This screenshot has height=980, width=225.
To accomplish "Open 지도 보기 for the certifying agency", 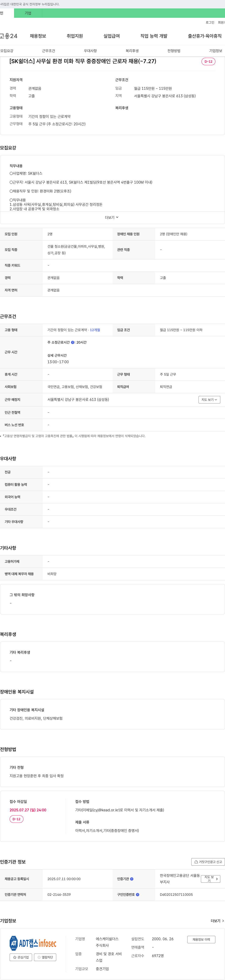I will pyautogui.click(x=210, y=879).
